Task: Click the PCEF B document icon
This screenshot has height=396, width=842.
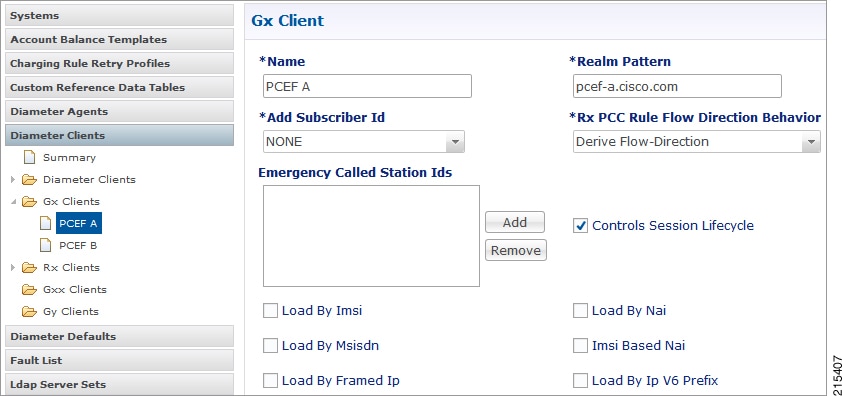Action: click(46, 246)
